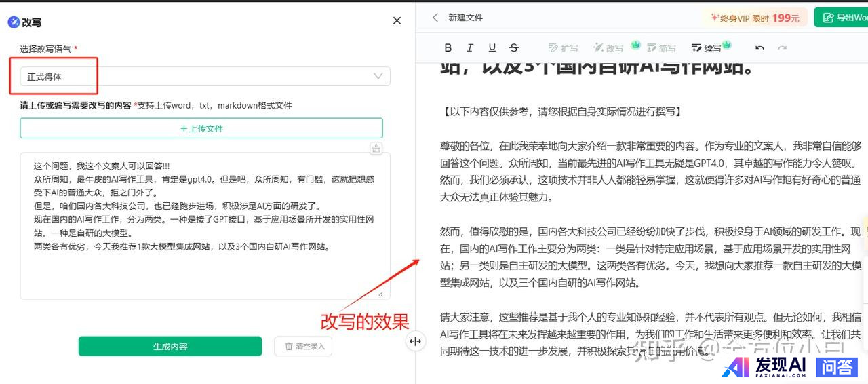Toggle underline formatting
Screen dimensions: 868x384
pos(492,48)
